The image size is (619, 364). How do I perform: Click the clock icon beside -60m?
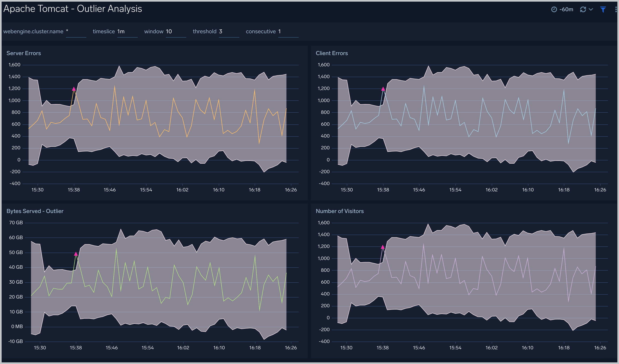(554, 9)
